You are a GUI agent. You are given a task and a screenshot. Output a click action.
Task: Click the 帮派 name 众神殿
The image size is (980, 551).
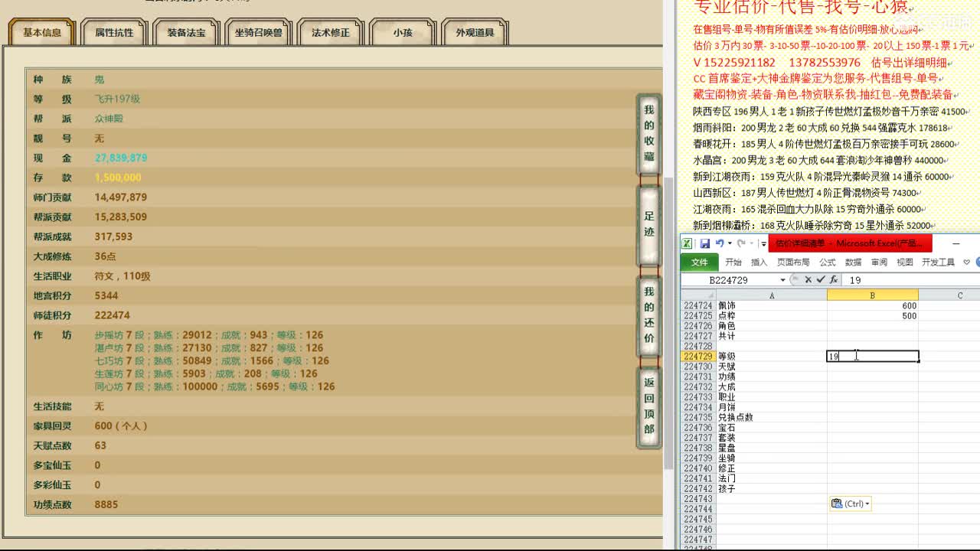coord(109,119)
